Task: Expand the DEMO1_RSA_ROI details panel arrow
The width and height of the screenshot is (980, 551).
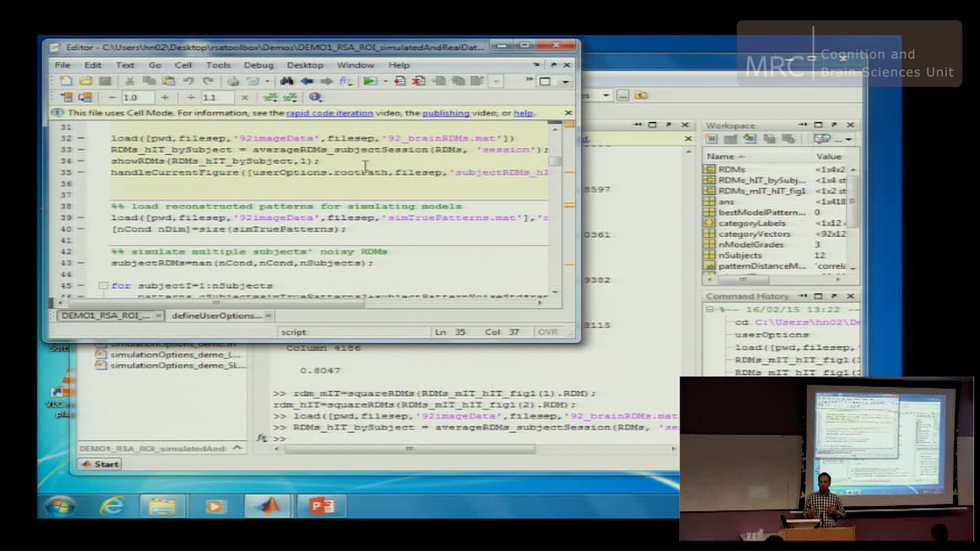Action: pyautogui.click(x=237, y=448)
